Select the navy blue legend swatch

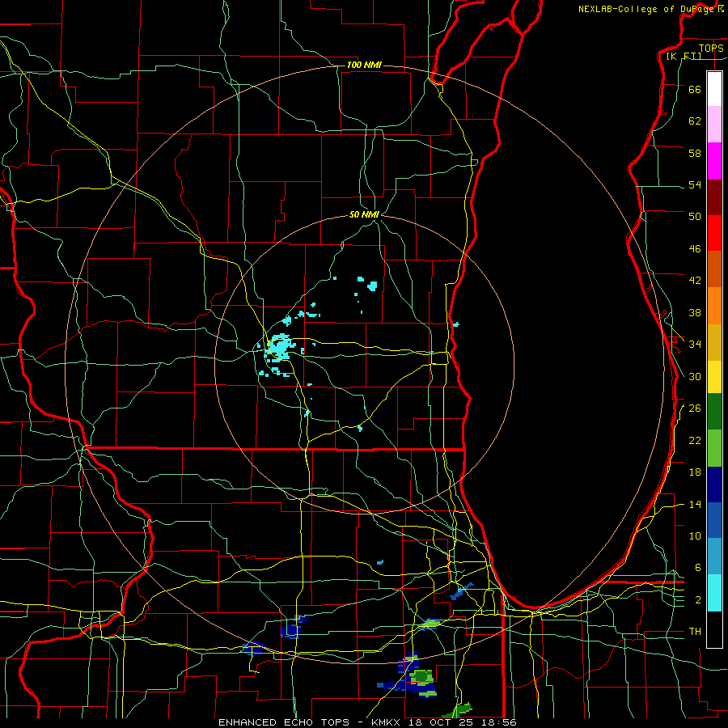coord(714,485)
